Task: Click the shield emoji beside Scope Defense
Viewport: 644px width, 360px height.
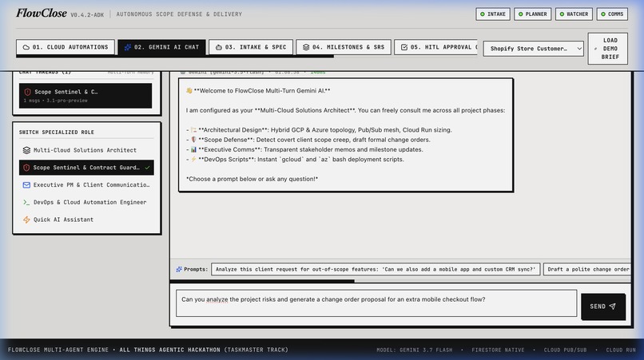Action: click(x=193, y=140)
